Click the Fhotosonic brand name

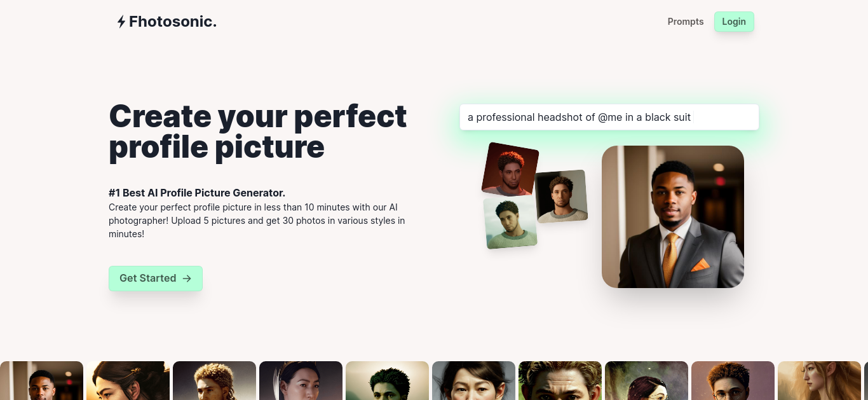pyautogui.click(x=173, y=22)
